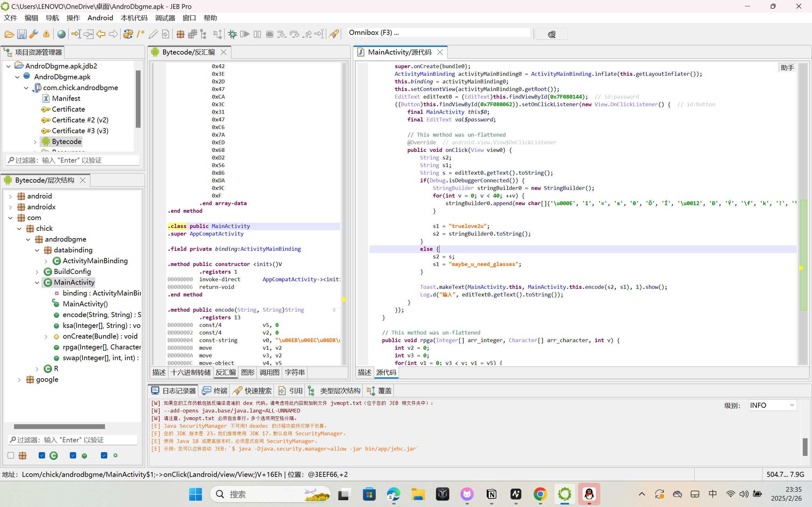Open the Android menu

click(x=100, y=18)
